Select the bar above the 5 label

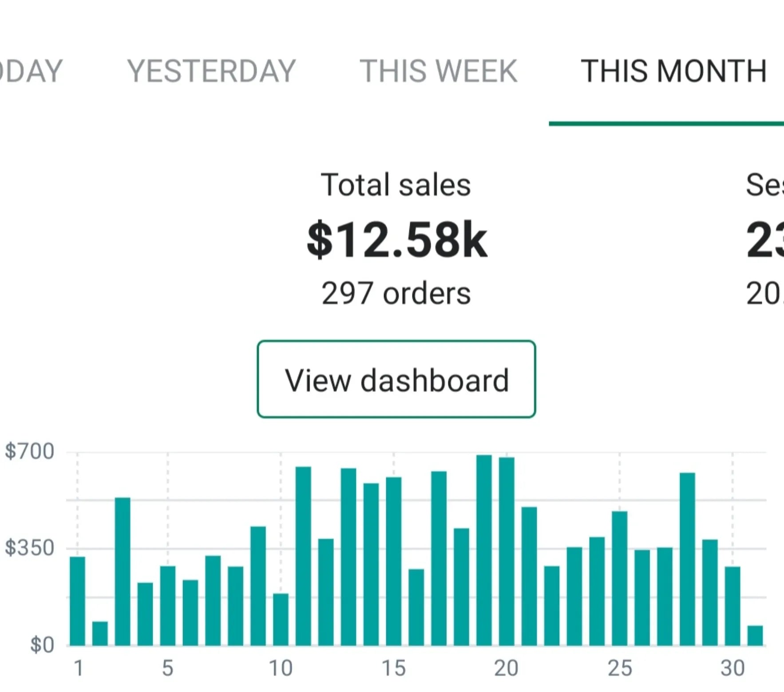tap(168, 605)
